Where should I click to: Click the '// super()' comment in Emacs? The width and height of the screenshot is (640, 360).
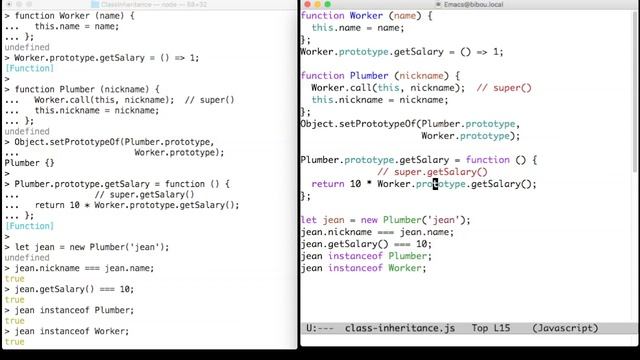[x=504, y=88]
